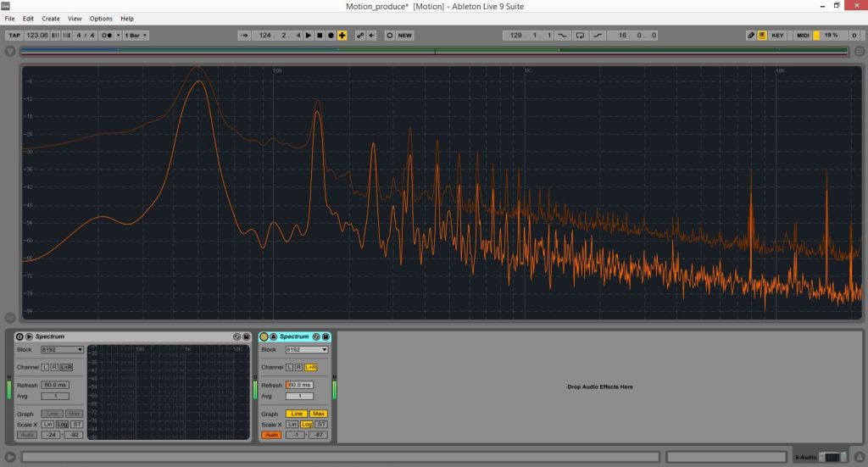This screenshot has width=868, height=467.
Task: Click the Hot-Swap icon on active Spectrum
Action: pos(315,336)
